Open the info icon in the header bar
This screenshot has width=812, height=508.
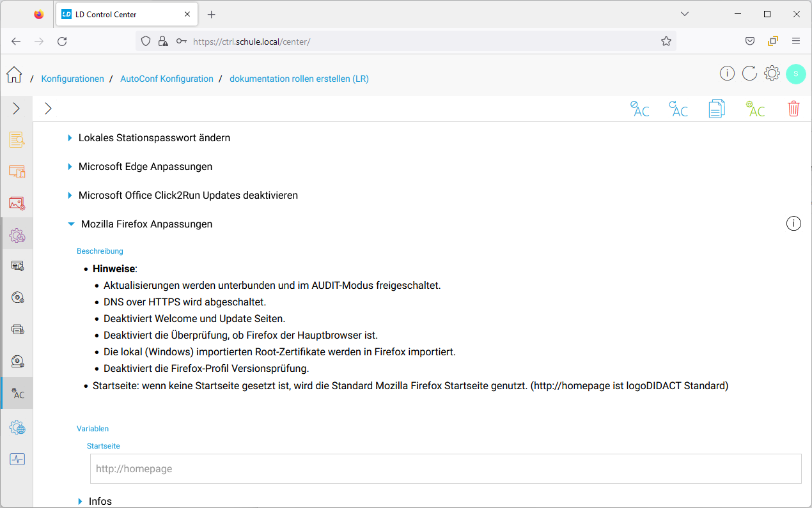click(727, 73)
